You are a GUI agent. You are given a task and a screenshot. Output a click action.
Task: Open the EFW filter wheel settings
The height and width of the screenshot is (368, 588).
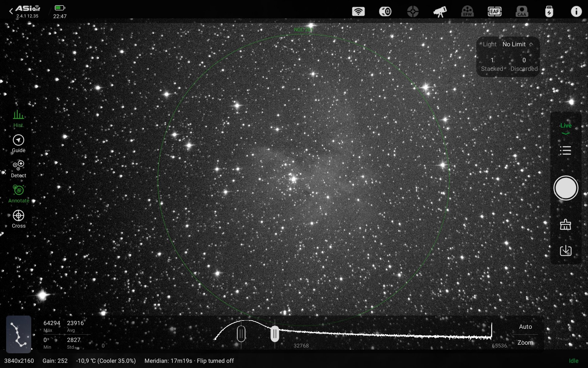click(467, 12)
